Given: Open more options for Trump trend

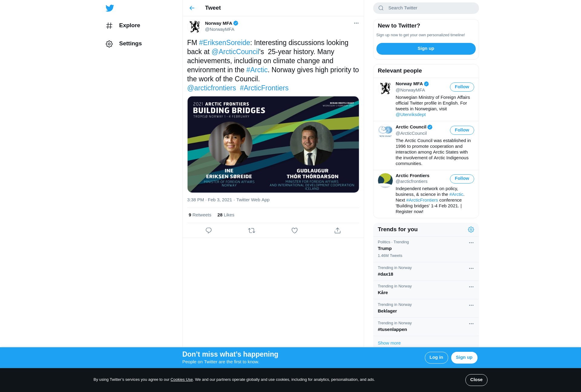Looking at the screenshot, I should point(471,243).
